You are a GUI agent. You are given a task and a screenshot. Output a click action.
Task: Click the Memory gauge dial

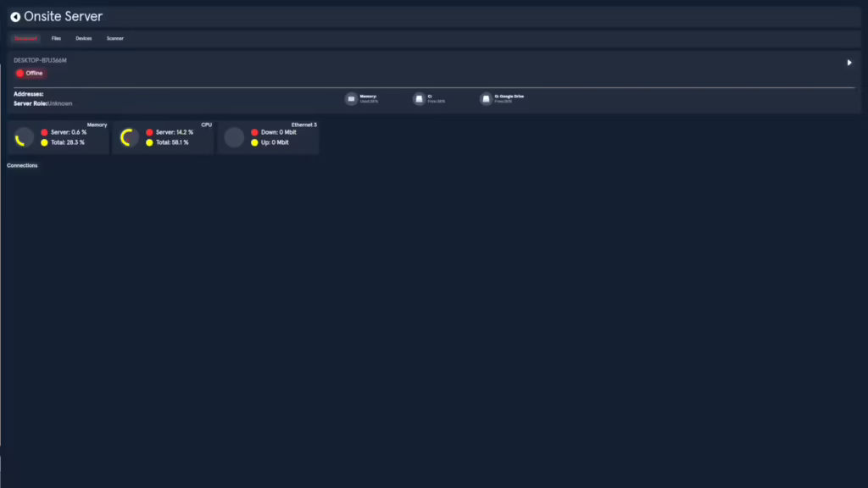tap(24, 137)
